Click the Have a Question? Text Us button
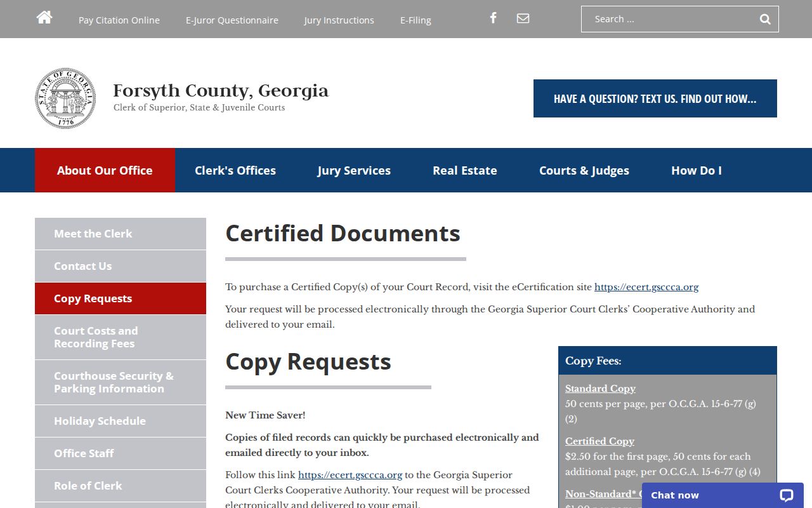 (655, 98)
